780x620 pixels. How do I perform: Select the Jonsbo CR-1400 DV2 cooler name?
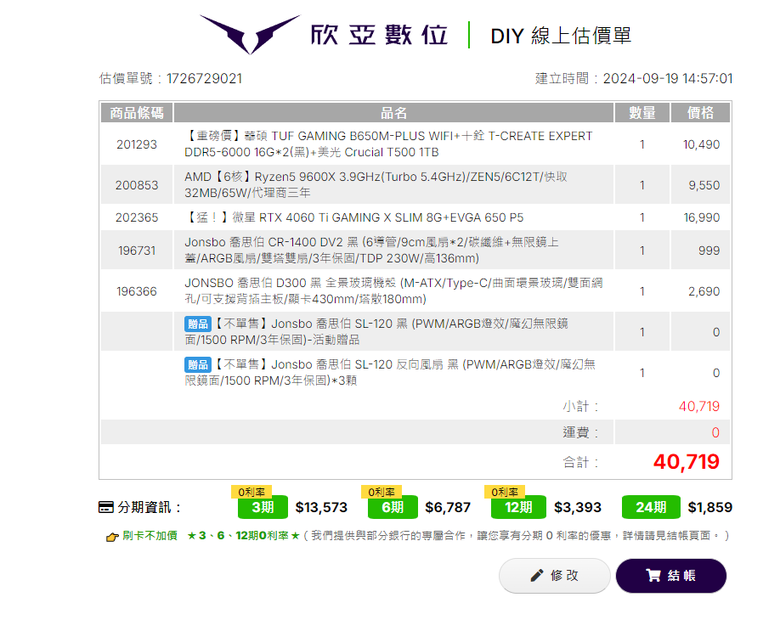point(372,250)
